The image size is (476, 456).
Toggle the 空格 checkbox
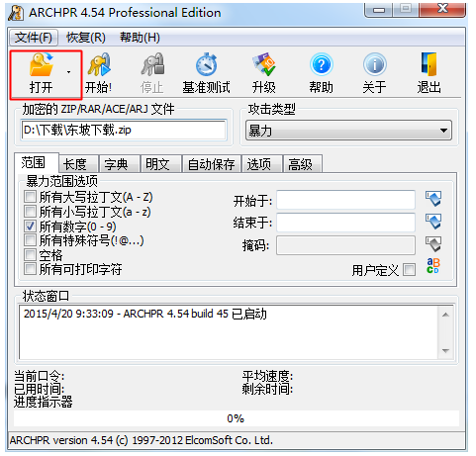(x=30, y=254)
